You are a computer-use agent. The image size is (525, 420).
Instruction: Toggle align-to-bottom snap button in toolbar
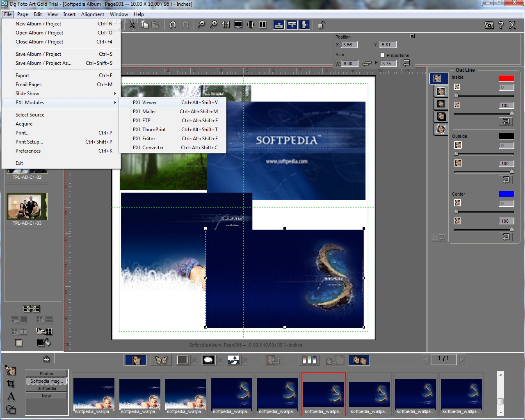pos(279,25)
